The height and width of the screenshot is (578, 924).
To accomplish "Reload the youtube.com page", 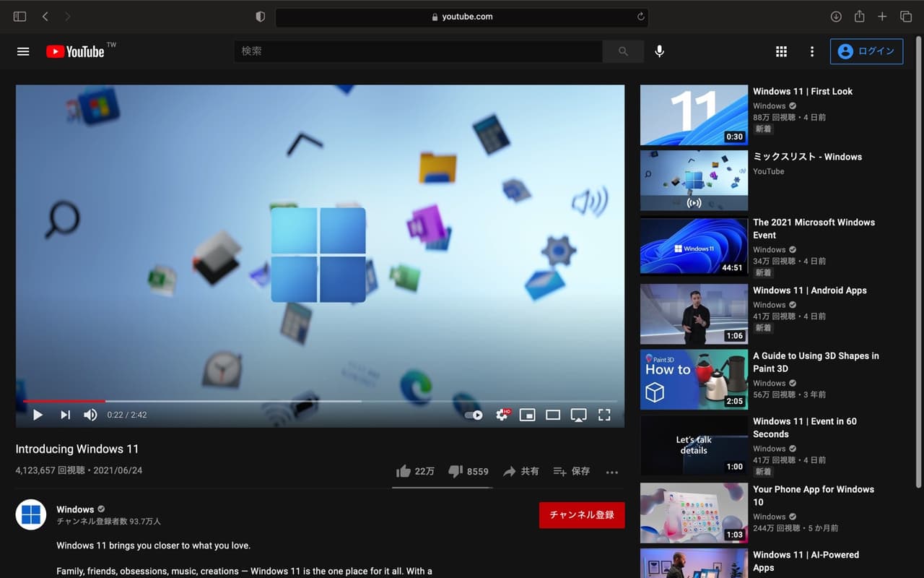I will pos(640,17).
